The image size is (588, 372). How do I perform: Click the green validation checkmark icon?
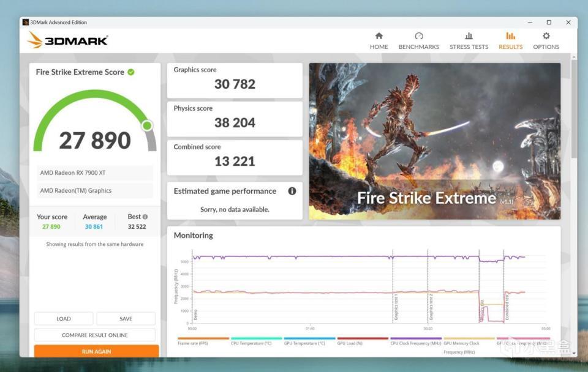point(131,72)
